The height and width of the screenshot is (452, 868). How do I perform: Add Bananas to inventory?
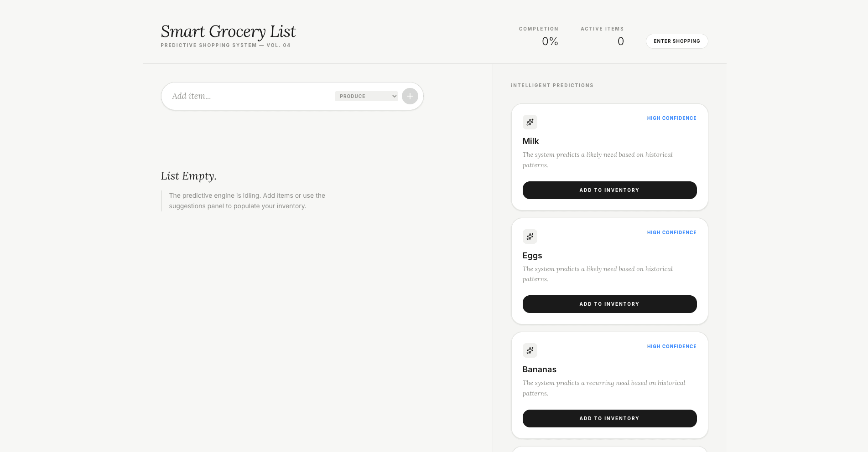(x=609, y=418)
